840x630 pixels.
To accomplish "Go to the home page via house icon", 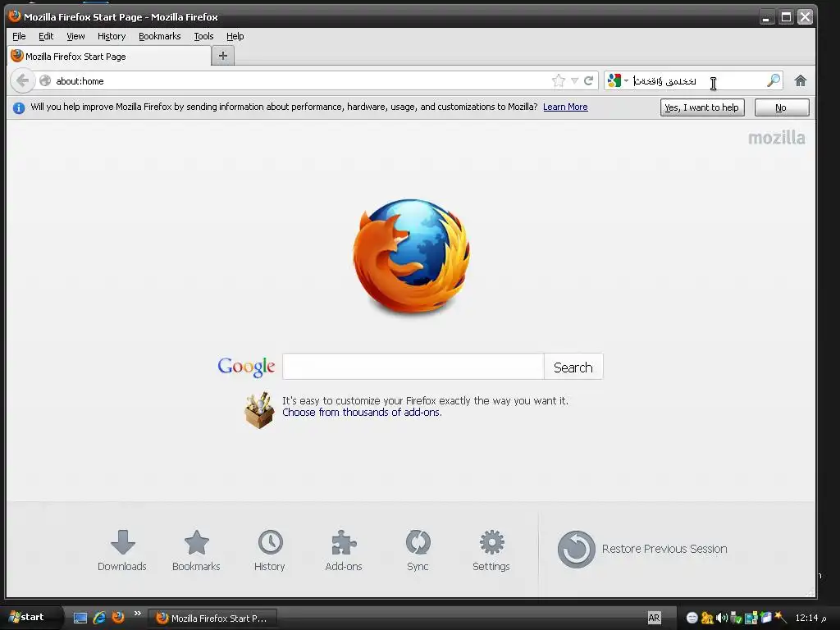I will click(801, 81).
